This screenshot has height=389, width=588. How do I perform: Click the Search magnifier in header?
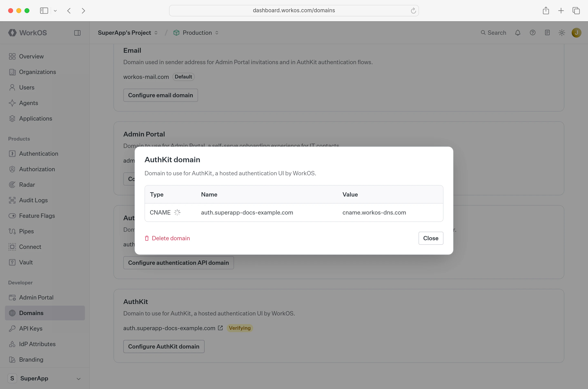tap(483, 32)
